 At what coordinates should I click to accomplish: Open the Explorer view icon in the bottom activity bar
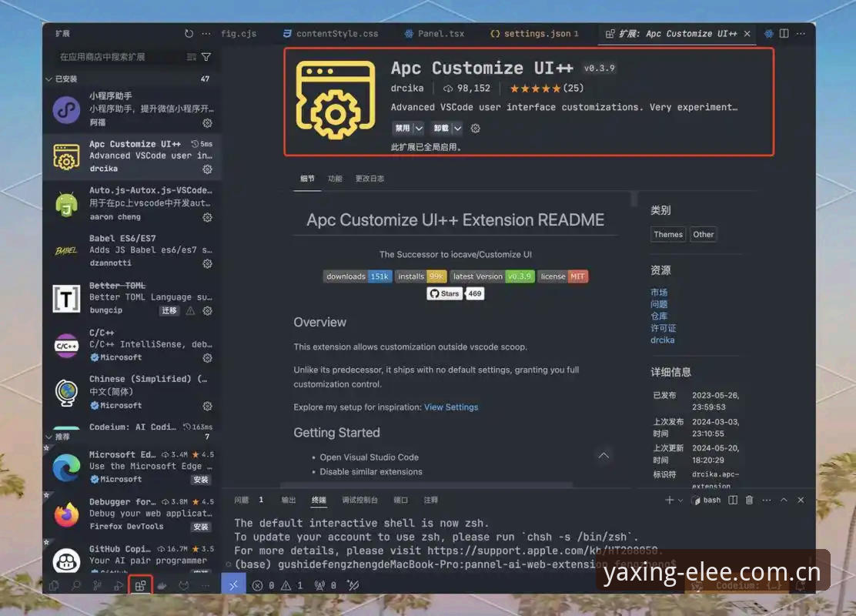54,585
